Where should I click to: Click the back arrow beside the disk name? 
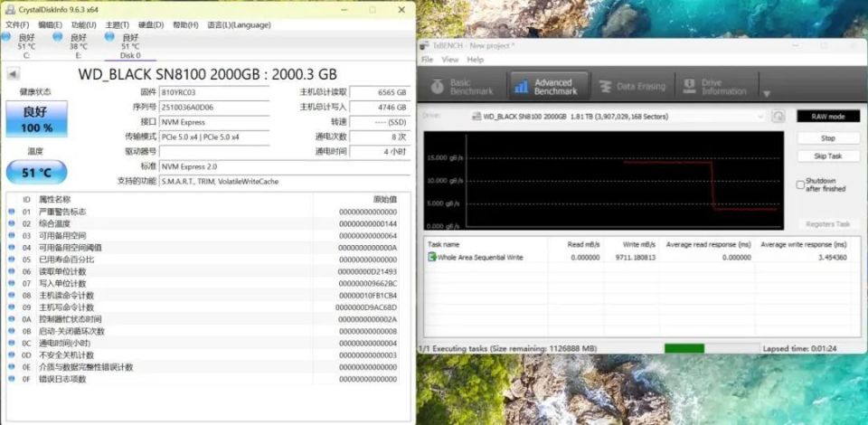click(13, 74)
